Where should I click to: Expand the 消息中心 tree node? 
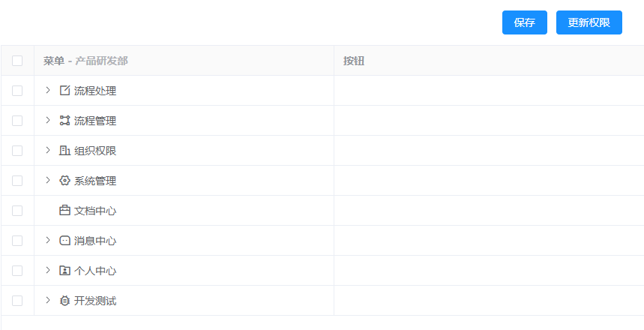[48, 240]
